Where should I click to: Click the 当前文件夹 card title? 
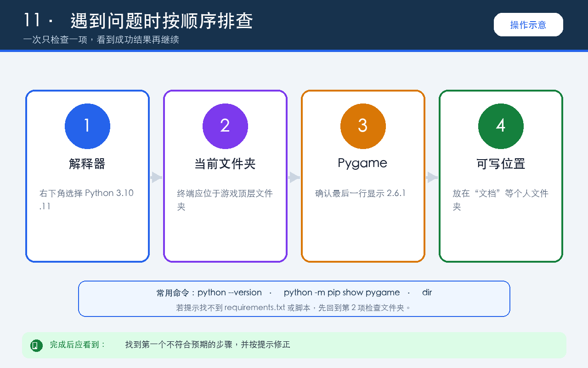click(225, 164)
